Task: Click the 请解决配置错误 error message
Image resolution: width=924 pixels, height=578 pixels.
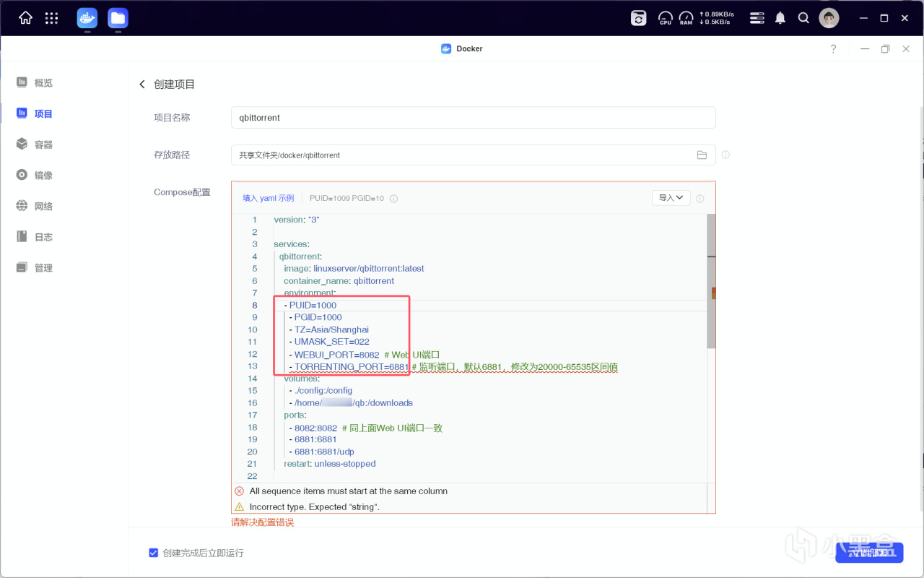Action: (263, 522)
